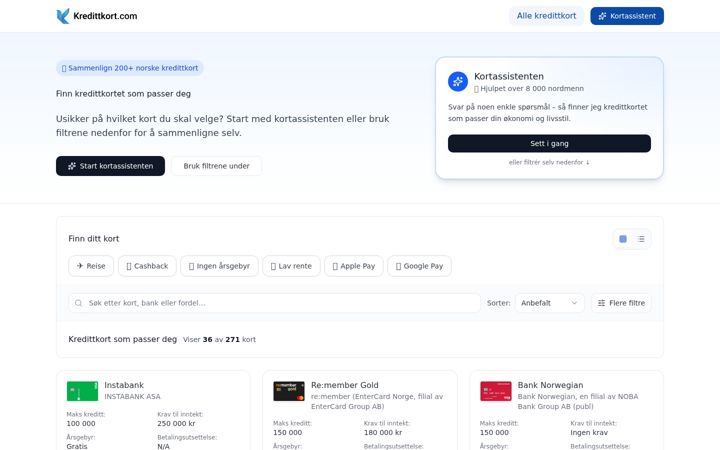Open the Alle kredittkort navigation link
Viewport: 720px width, 450px height.
[546, 16]
